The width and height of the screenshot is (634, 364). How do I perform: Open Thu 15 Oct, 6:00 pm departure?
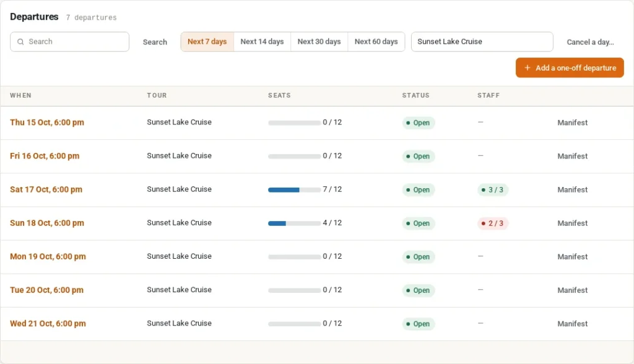[x=47, y=123]
